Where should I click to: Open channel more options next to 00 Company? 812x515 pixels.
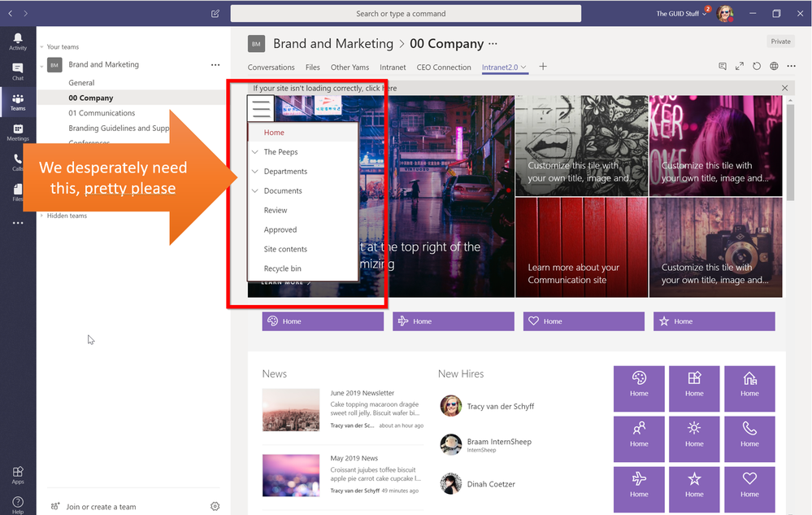(x=493, y=43)
